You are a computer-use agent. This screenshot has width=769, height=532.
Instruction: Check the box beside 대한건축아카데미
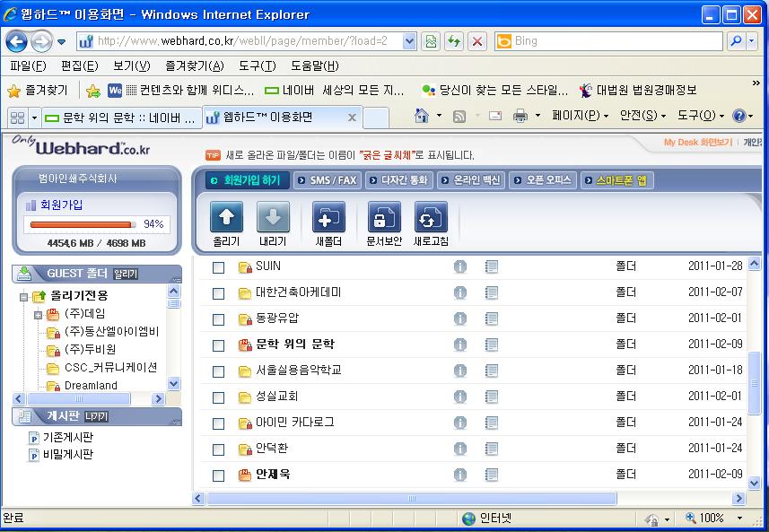pyautogui.click(x=218, y=292)
